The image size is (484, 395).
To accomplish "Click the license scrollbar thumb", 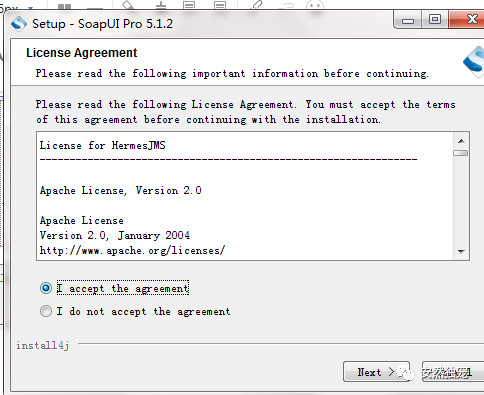I will [461, 153].
